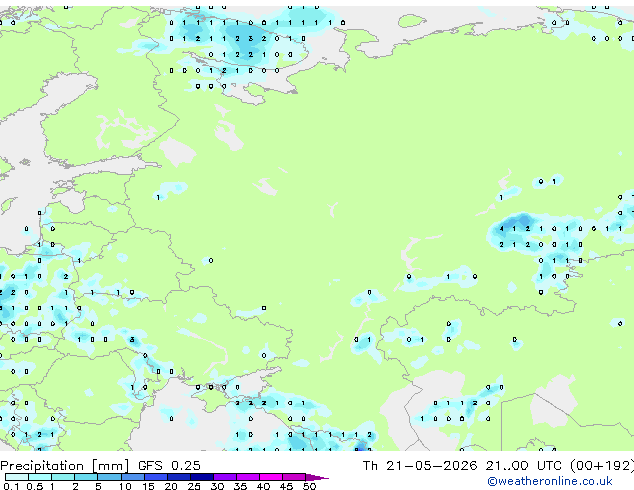Screen dimensions: 634x490
Task: Click the '21..00 UTC' time label
Action: (x=524, y=466)
